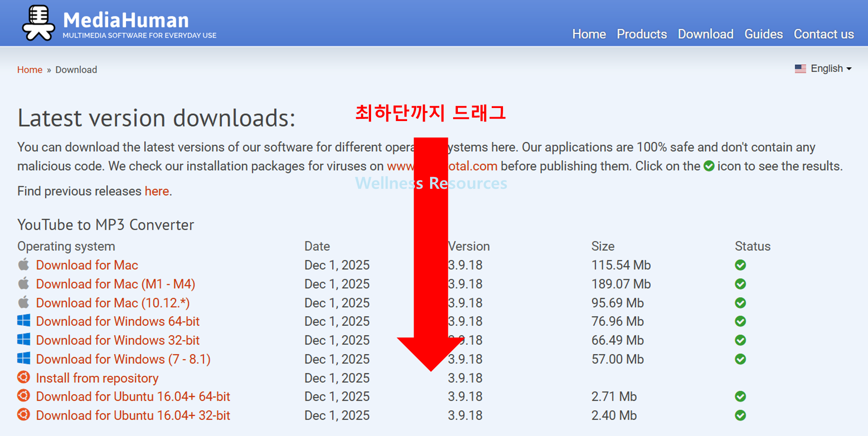Screen dimensions: 868x436
Task: Click Download for Windows (7 - 8.1)
Action: tap(123, 359)
